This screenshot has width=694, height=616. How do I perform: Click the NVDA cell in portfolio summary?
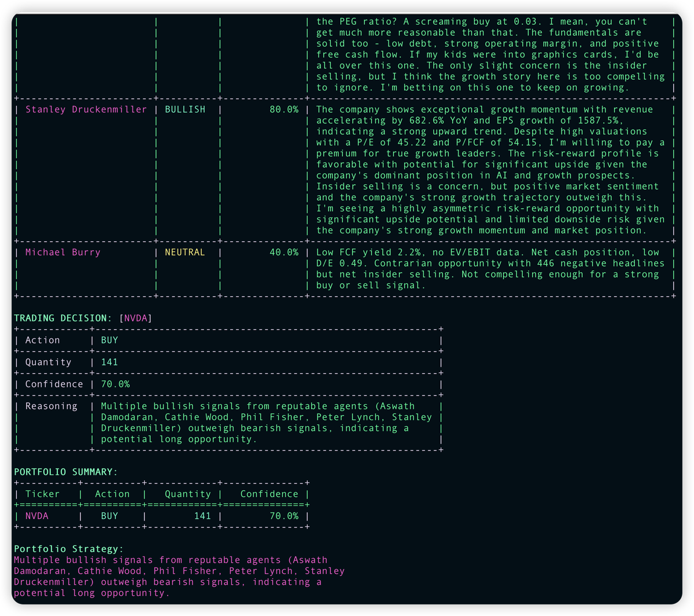37,516
